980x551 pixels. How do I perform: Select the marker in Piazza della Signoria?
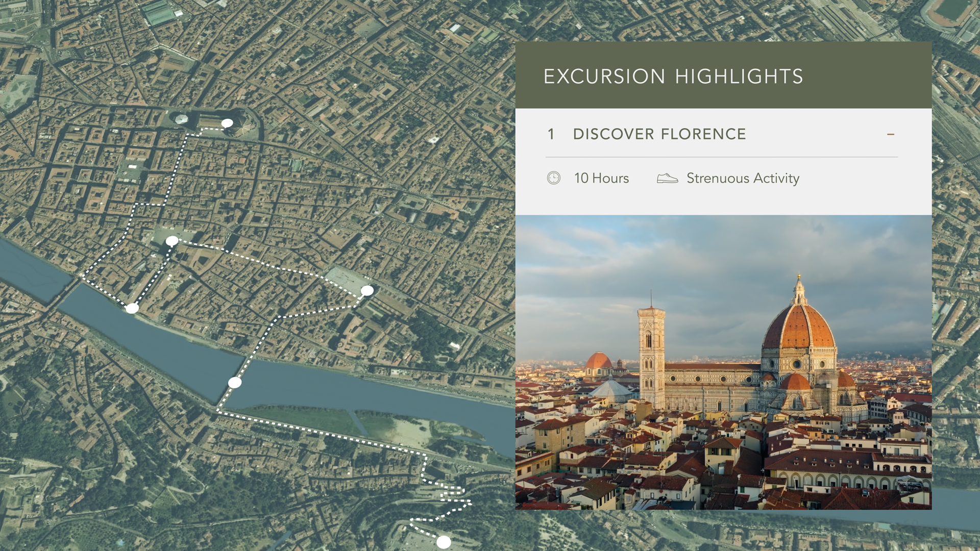[173, 241]
